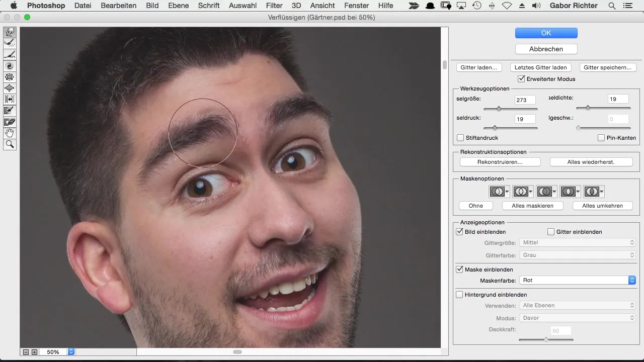The width and height of the screenshot is (644, 362).
Task: Open the third mask option dropdown (subtract from selection)
Action: click(547, 192)
